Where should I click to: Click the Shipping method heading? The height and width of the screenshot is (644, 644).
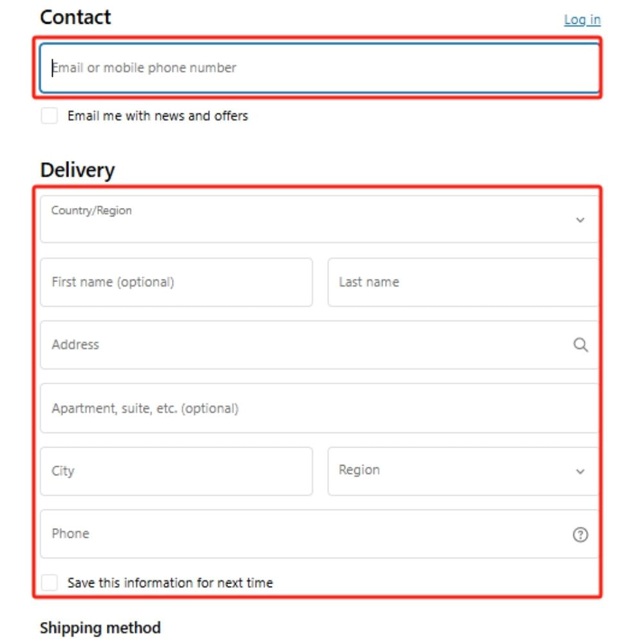pos(100,627)
